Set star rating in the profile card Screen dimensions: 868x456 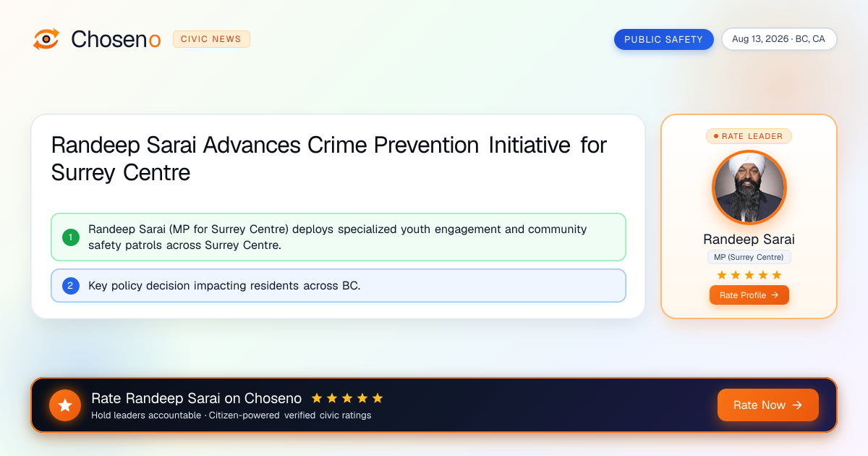[x=749, y=275]
